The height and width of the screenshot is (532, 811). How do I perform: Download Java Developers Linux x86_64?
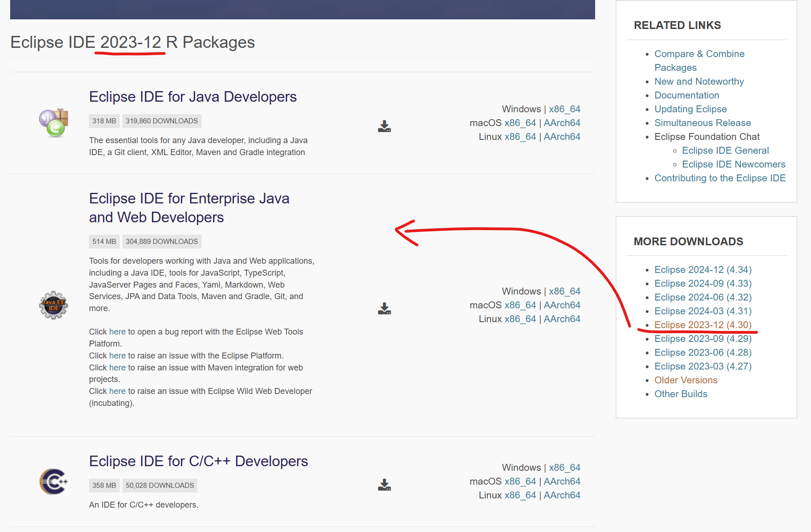click(520, 137)
